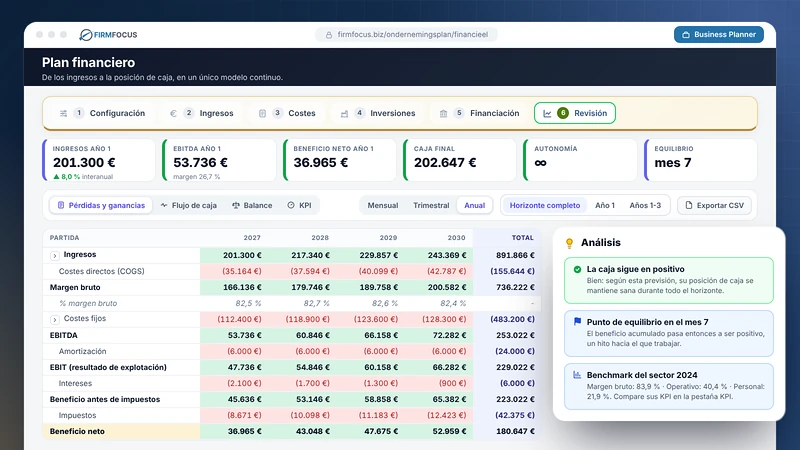Click the green up-arrow beside 8,0 %
Screen dimensions: 800x450
pyautogui.click(x=56, y=177)
